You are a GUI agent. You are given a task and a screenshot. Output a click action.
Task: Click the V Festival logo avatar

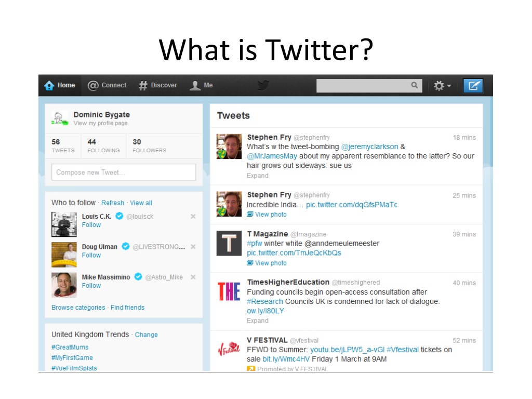(229, 349)
